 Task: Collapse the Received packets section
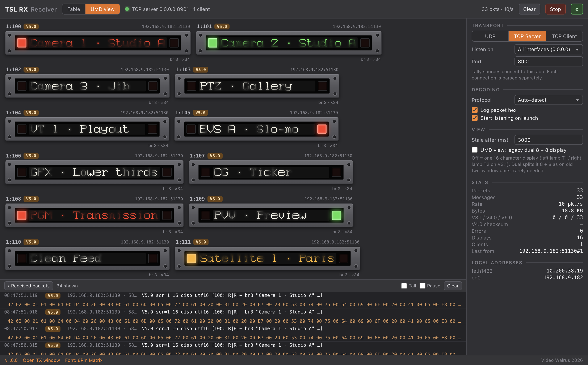point(29,286)
